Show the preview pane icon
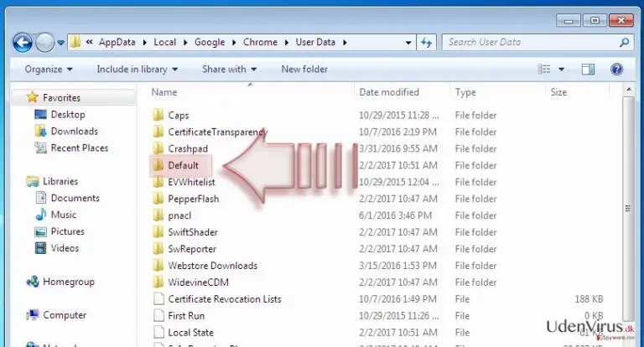Viewport: 644px width, 347px height. point(588,69)
